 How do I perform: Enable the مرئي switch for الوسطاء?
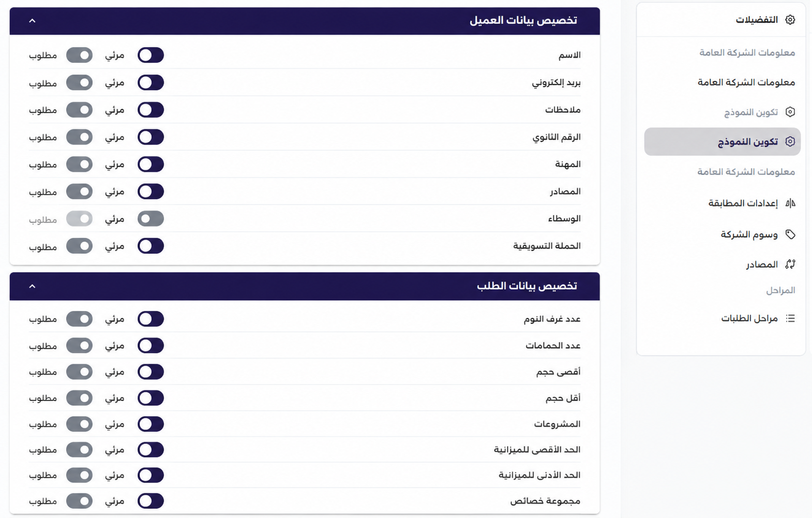pyautogui.click(x=151, y=219)
